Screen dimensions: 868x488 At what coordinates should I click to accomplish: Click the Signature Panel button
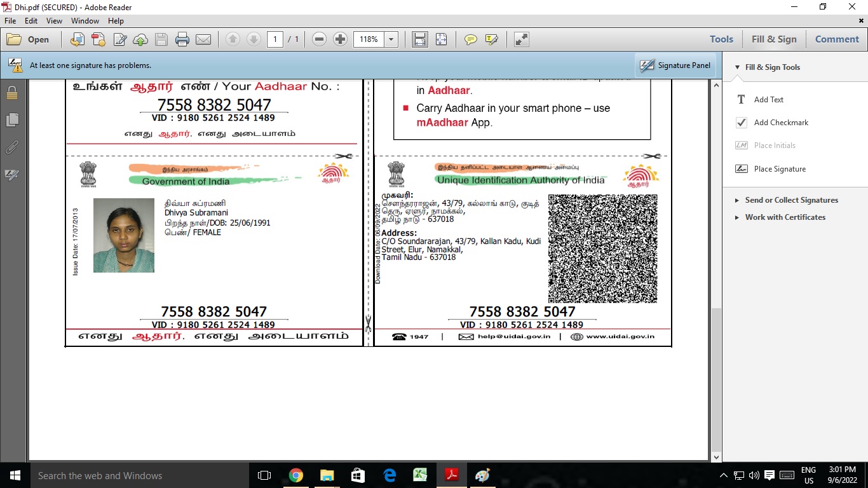(675, 65)
